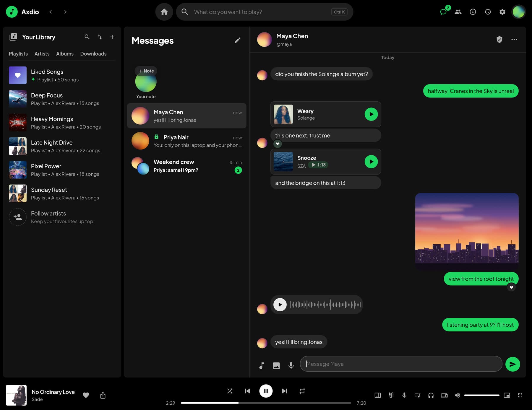Click the Home button in top bar
The height and width of the screenshot is (410, 532).
point(164,12)
